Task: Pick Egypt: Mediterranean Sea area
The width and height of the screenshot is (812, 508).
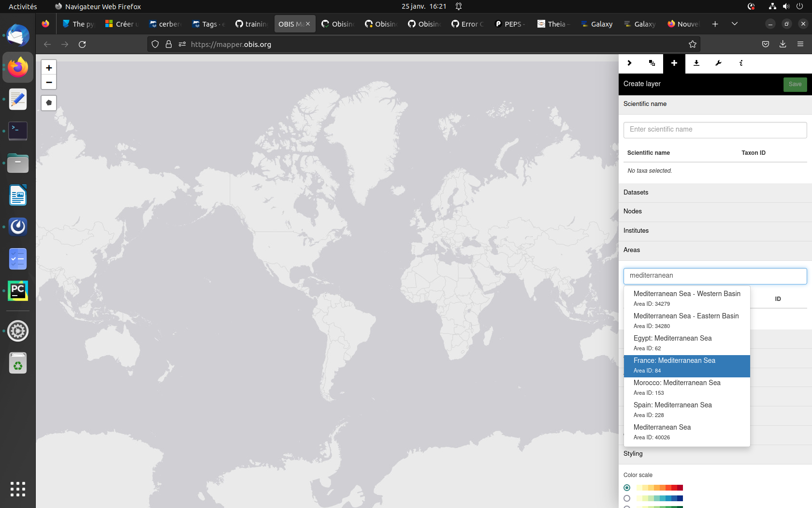Action: pos(687,343)
